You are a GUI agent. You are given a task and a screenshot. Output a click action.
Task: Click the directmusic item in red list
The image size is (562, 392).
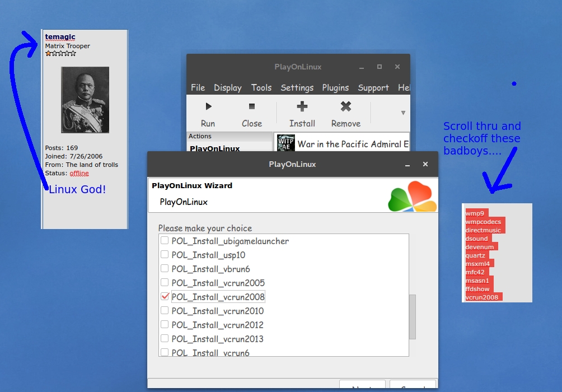(483, 230)
